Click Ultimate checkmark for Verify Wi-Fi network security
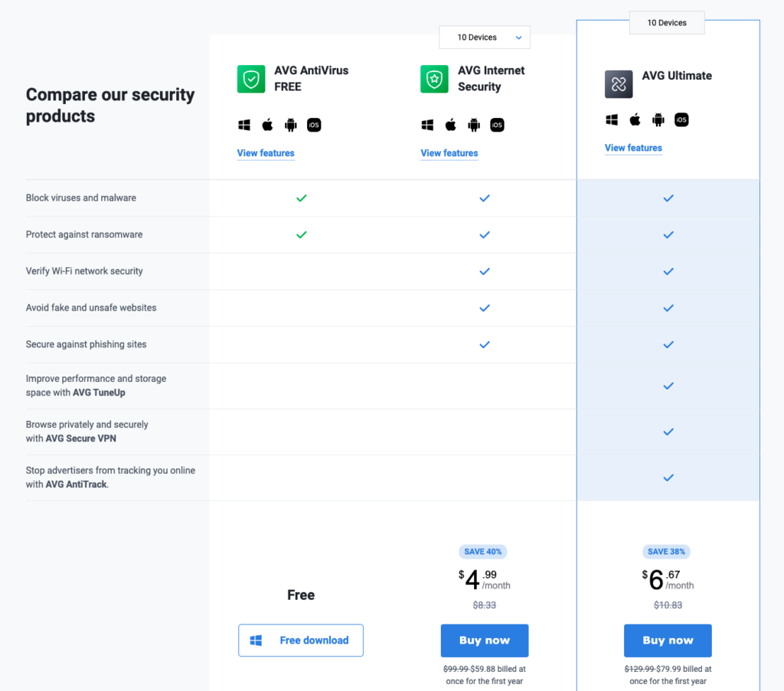Viewport: 784px width, 691px height. [x=668, y=272]
